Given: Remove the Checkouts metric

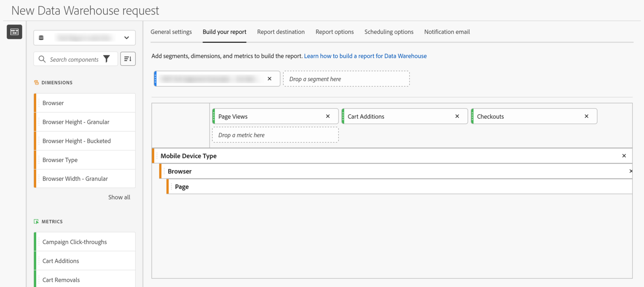Looking at the screenshot, I should [x=586, y=116].
